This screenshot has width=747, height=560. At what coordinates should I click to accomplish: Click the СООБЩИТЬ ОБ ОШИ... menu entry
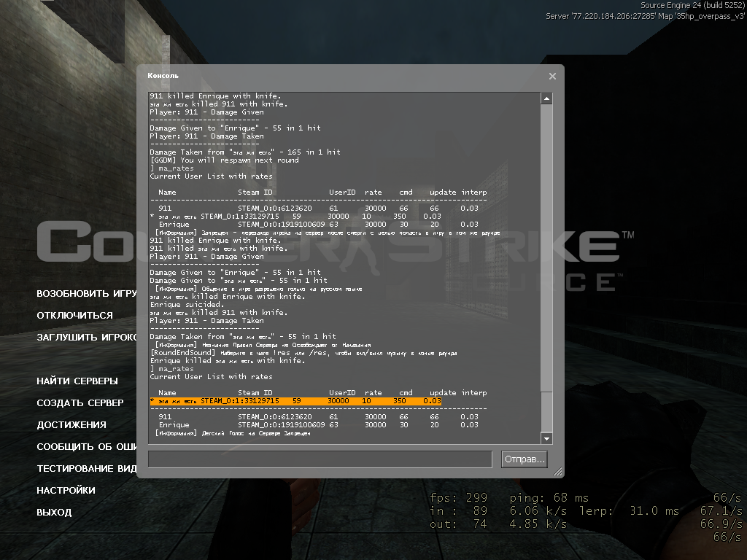87,447
